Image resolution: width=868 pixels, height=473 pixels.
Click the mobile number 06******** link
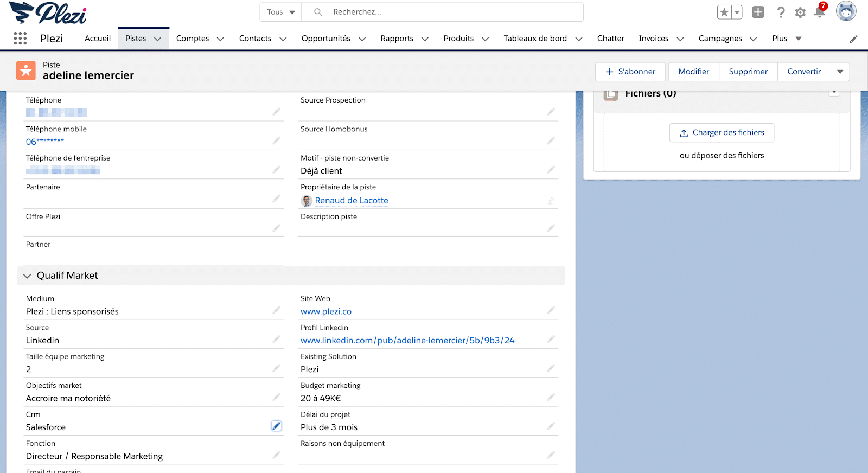point(45,142)
